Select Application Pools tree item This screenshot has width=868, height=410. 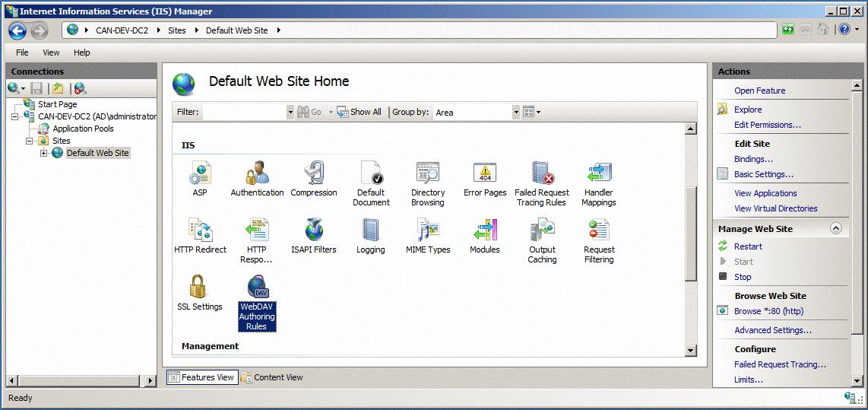83,129
